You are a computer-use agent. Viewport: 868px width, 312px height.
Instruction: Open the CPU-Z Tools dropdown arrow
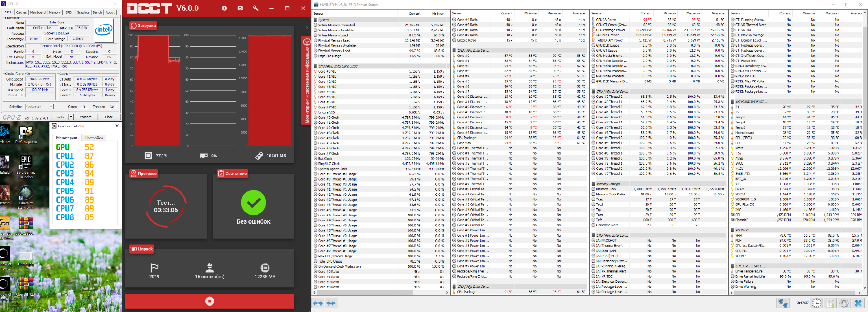coord(71,117)
